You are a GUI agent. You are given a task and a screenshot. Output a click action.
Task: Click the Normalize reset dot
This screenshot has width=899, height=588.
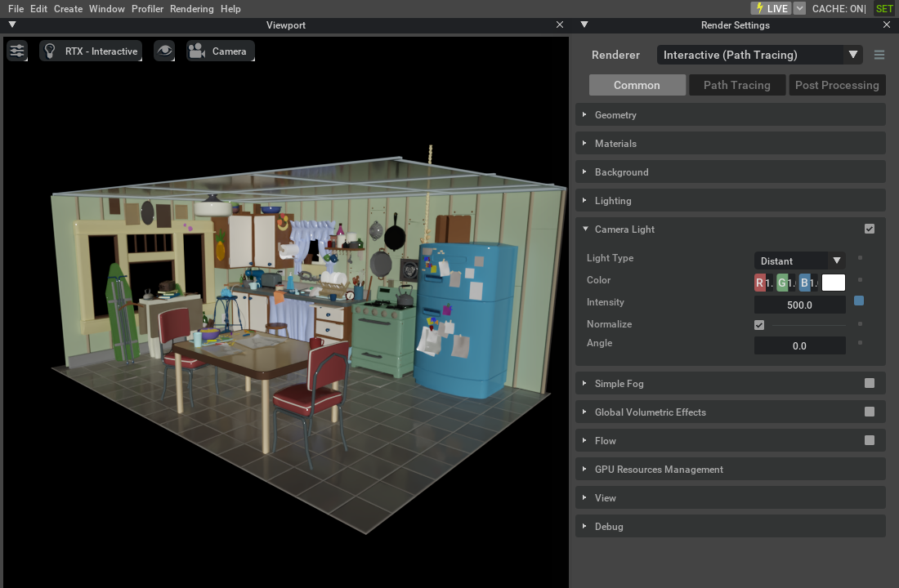click(860, 323)
